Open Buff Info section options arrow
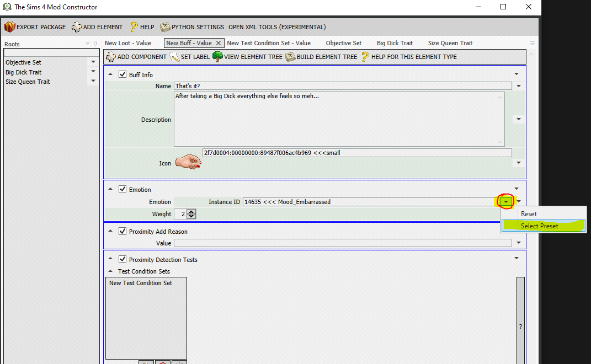 click(x=517, y=74)
